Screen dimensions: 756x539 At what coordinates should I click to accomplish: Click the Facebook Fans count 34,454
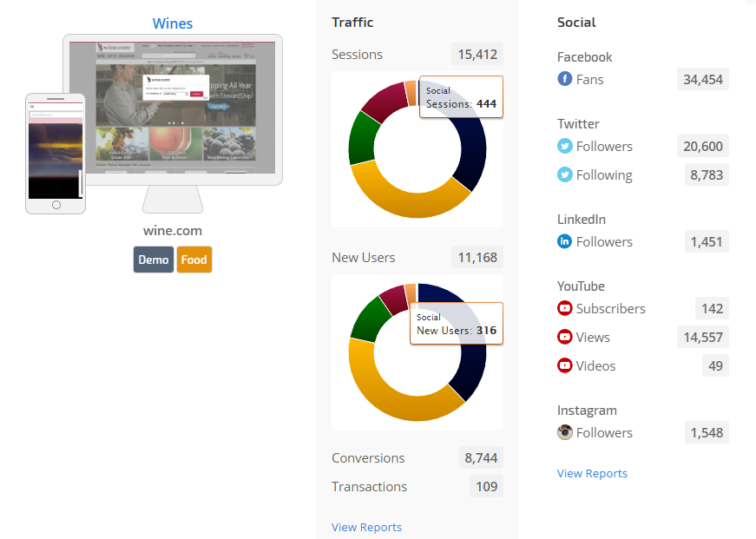tap(702, 80)
